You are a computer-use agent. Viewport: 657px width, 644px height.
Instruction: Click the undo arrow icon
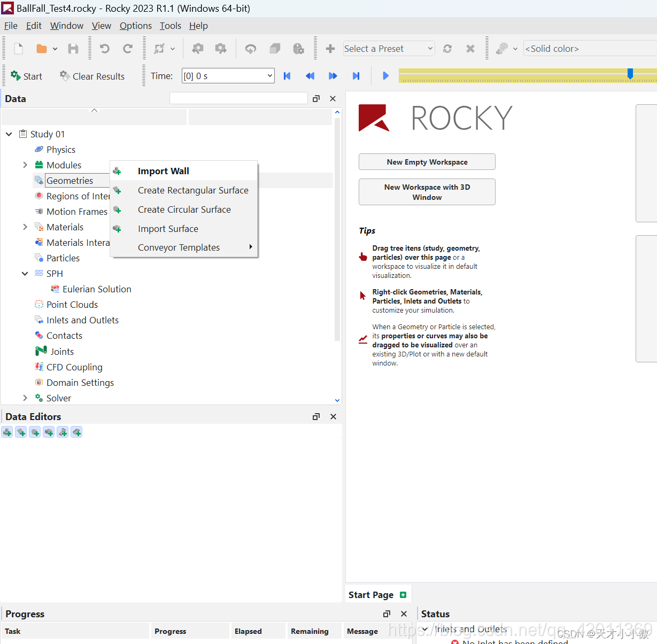(x=105, y=49)
